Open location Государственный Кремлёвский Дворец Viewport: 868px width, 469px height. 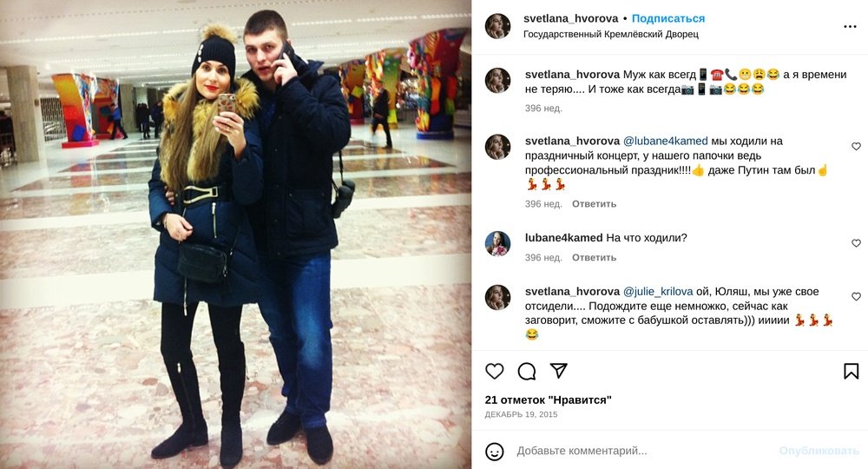(610, 35)
